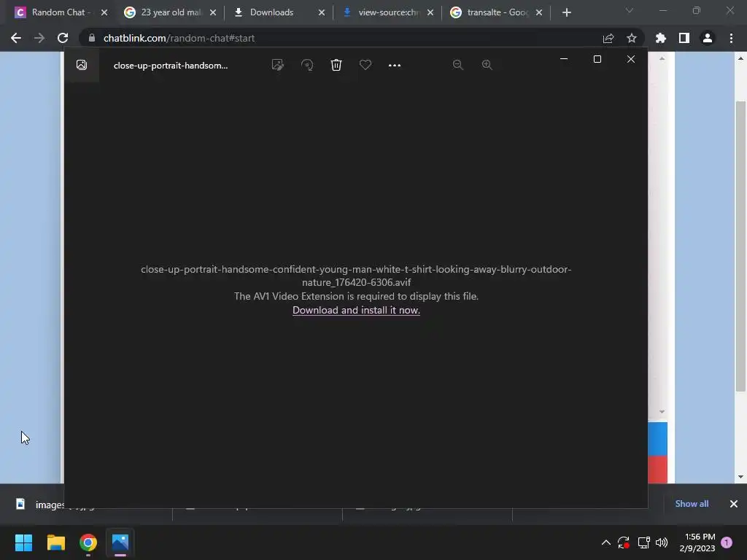This screenshot has width=747, height=560.
Task: Close the downloads bar
Action: 734,504
